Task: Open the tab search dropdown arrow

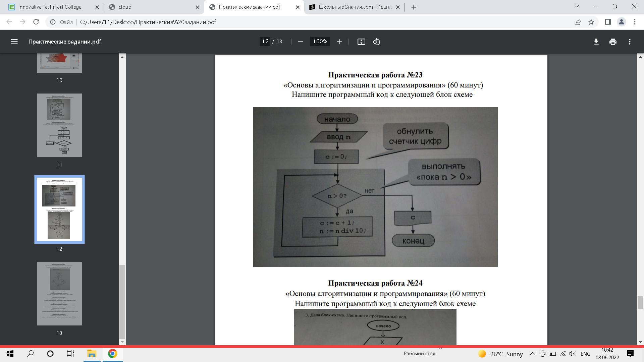Action: click(x=577, y=6)
